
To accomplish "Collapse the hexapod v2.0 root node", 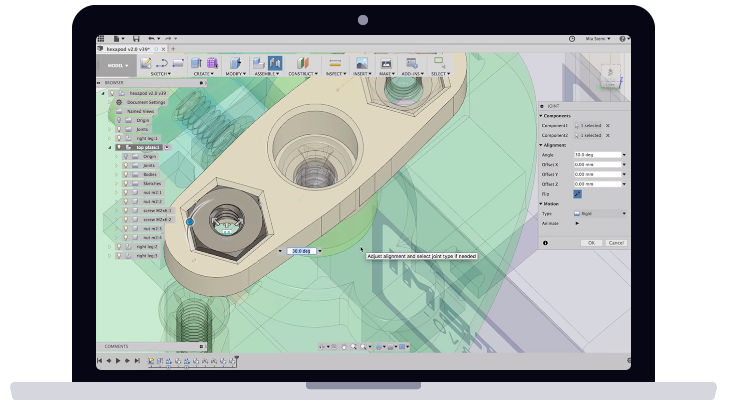I will (103, 93).
